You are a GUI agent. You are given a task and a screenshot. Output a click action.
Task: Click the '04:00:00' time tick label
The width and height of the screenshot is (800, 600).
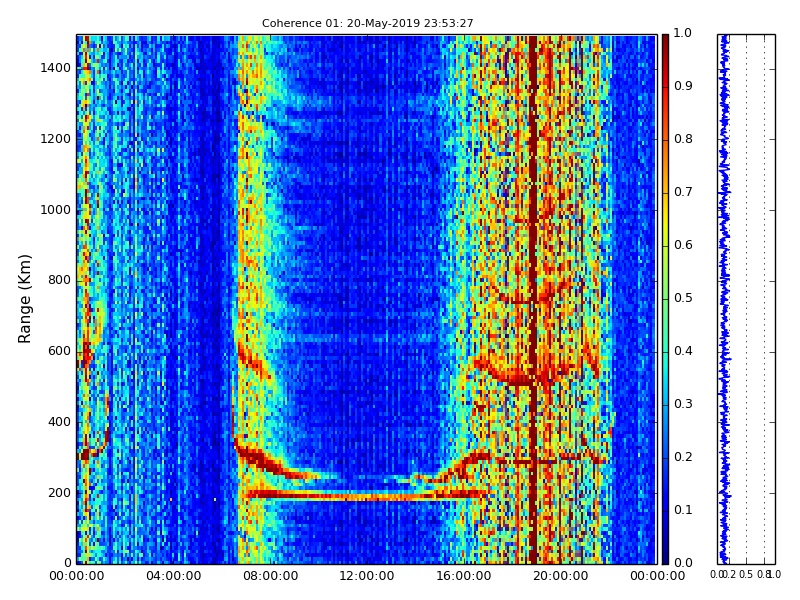click(x=173, y=576)
